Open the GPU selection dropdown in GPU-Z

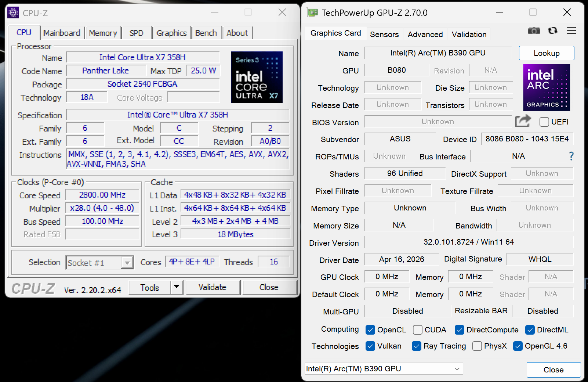point(384,369)
